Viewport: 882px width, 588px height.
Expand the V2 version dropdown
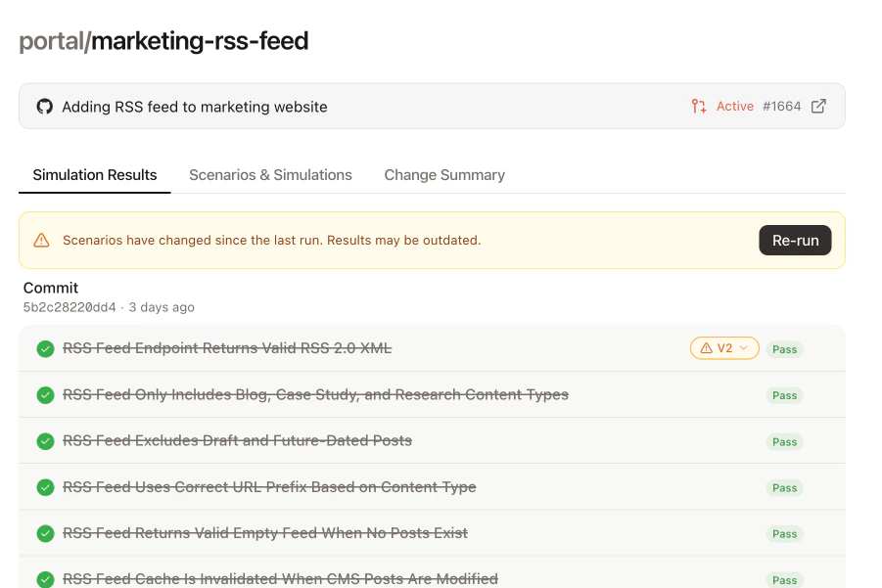pos(724,348)
